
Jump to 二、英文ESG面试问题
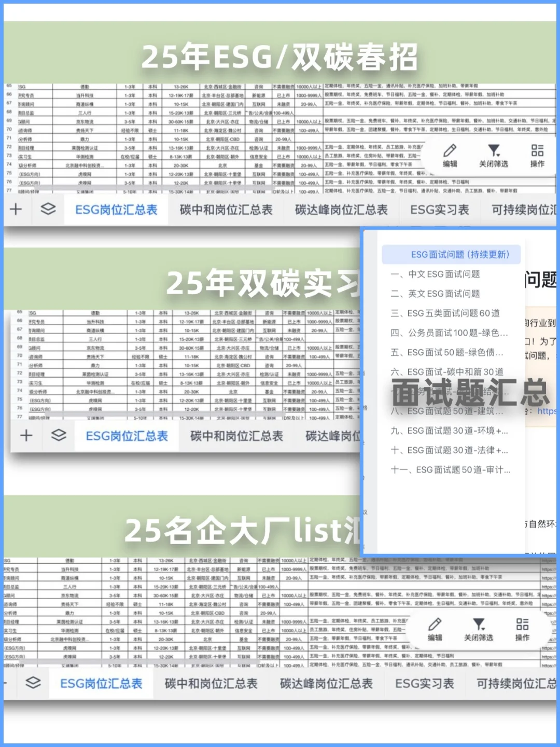[436, 294]
